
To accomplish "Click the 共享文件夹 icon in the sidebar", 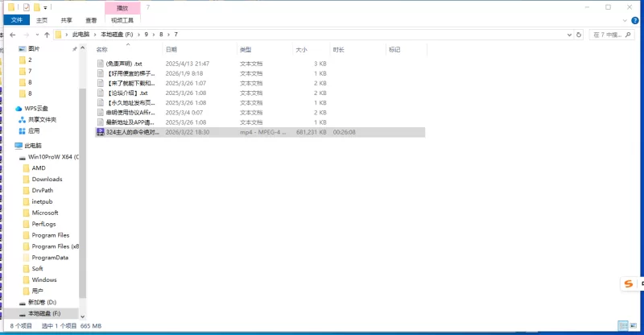I will 23,120.
